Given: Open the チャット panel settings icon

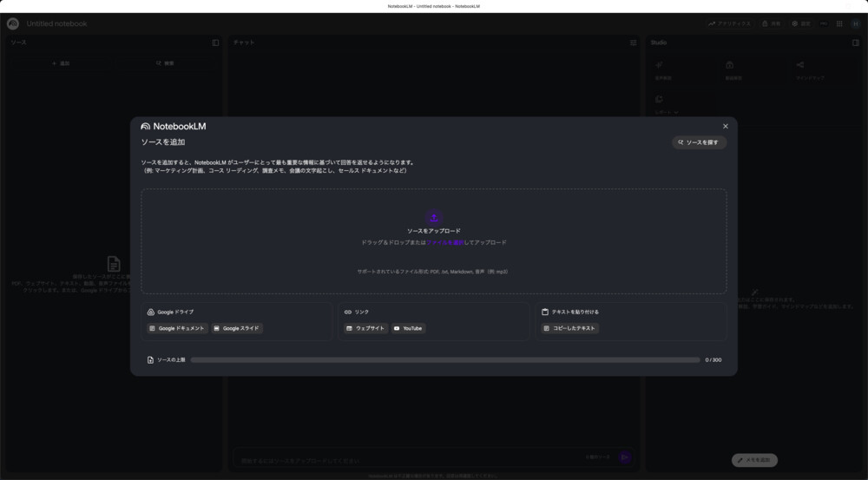Looking at the screenshot, I should 634,43.
